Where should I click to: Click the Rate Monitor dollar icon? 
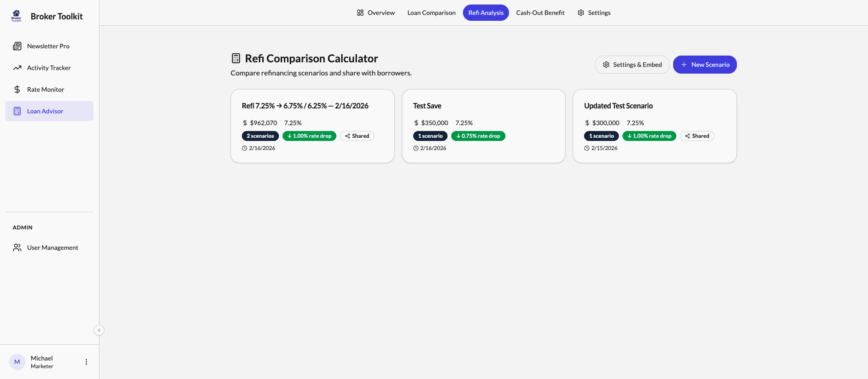point(17,89)
